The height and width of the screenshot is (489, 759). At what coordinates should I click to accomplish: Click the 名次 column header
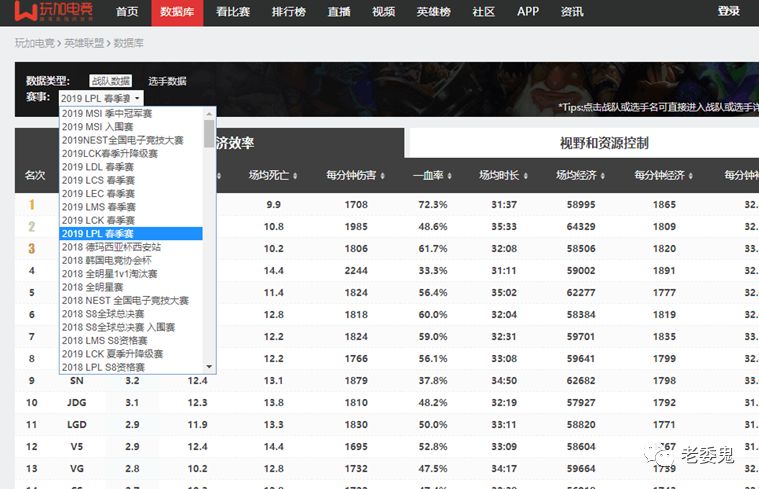(35, 175)
